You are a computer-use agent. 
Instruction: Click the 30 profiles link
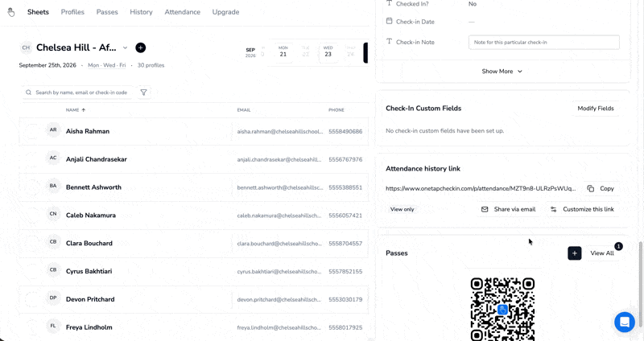click(x=151, y=65)
